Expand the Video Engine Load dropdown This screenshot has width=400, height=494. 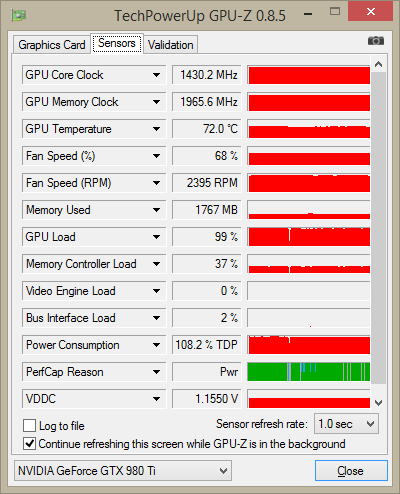[94, 291]
